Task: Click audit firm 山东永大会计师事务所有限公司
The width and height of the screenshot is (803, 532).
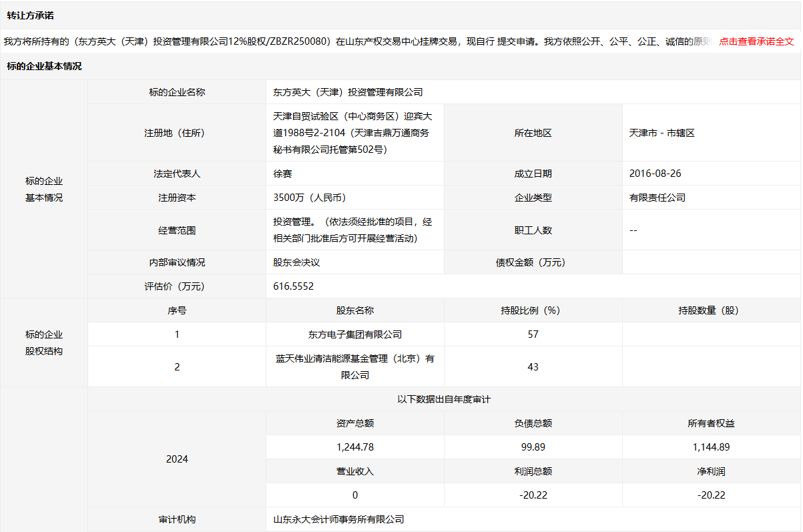Action: point(339,519)
